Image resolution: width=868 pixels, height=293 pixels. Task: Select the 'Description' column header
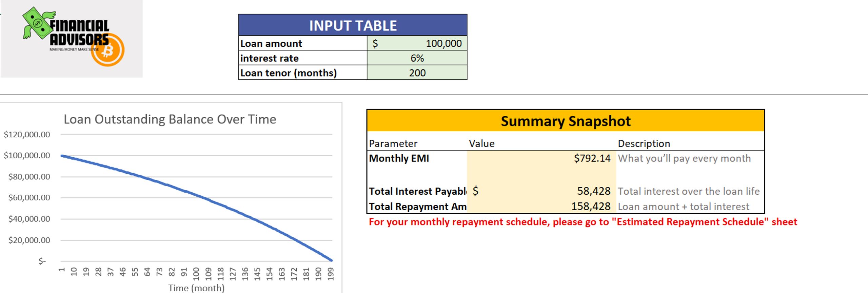click(x=644, y=143)
